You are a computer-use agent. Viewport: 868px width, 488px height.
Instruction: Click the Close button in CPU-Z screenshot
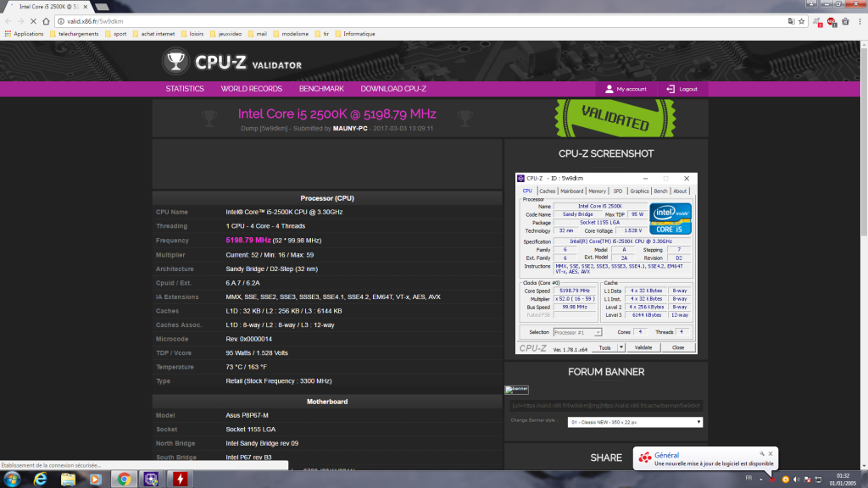click(678, 347)
